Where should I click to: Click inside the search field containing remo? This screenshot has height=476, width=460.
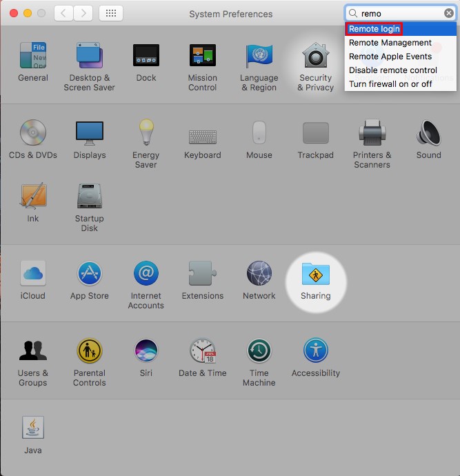click(x=401, y=13)
